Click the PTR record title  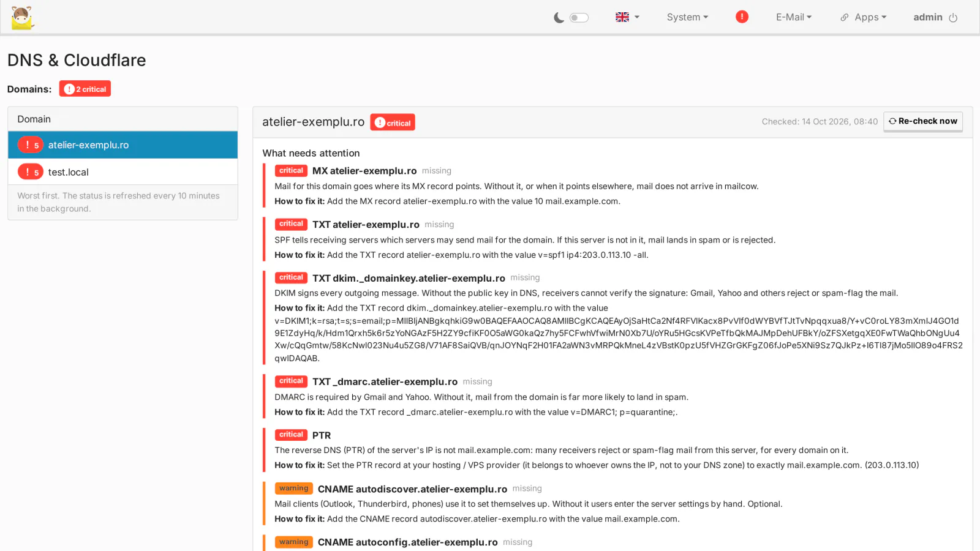[322, 435]
